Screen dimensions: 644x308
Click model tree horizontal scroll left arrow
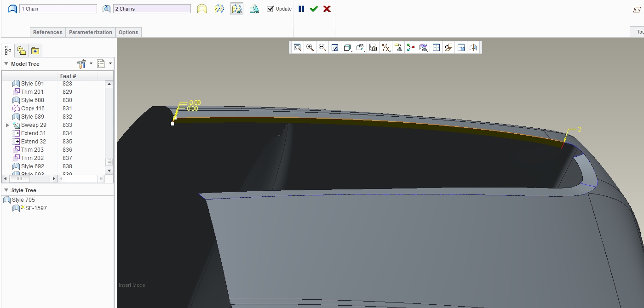click(6, 178)
